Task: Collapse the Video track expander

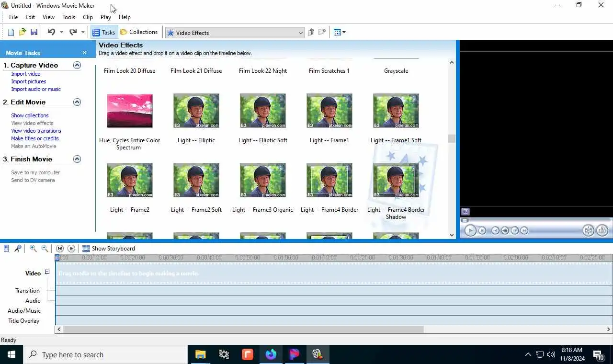Action: [x=47, y=272]
